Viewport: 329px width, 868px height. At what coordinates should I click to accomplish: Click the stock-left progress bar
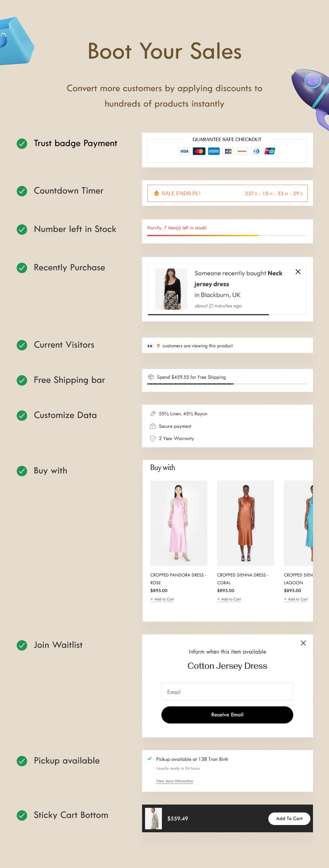click(x=227, y=236)
